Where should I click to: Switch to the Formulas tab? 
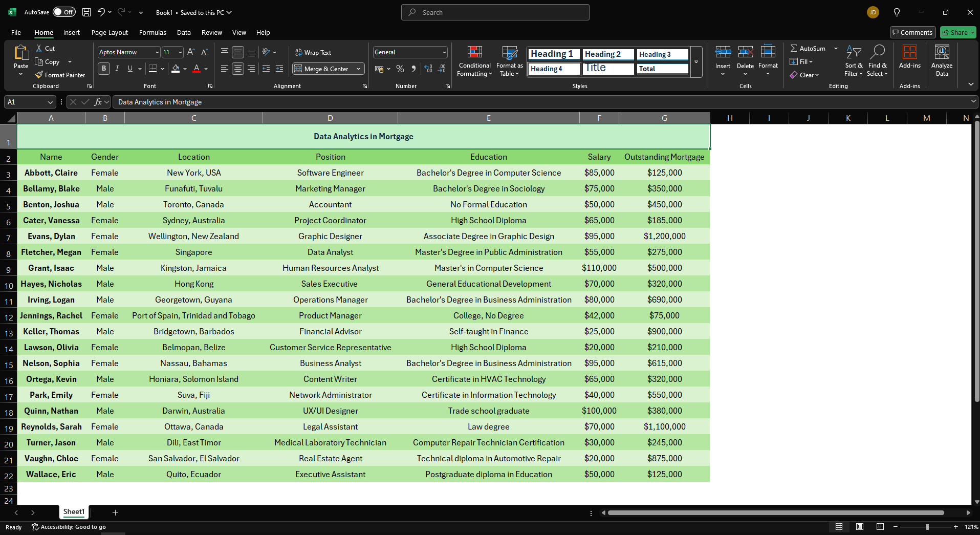(153, 32)
